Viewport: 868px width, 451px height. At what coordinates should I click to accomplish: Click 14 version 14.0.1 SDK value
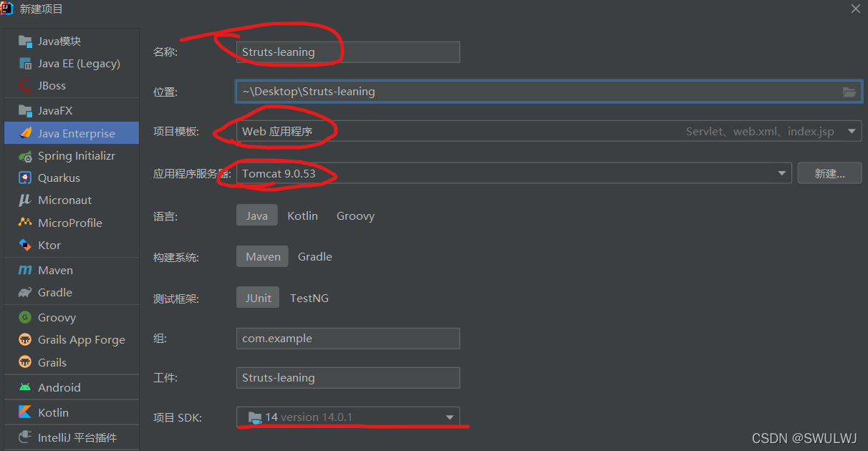click(309, 417)
